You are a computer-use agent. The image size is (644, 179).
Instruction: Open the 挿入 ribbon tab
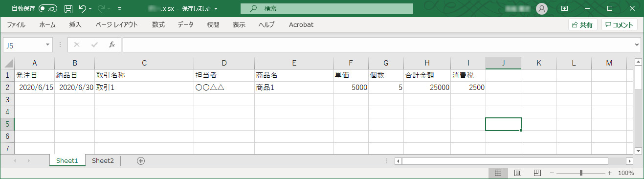tap(75, 24)
